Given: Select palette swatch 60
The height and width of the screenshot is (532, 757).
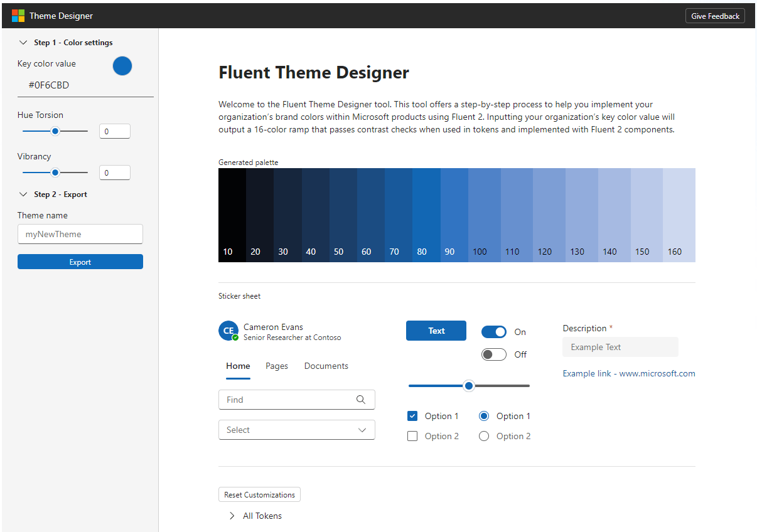Looking at the screenshot, I should [371, 215].
